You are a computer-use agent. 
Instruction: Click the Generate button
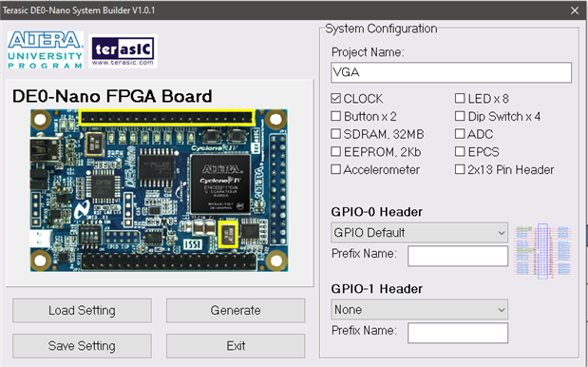click(236, 310)
